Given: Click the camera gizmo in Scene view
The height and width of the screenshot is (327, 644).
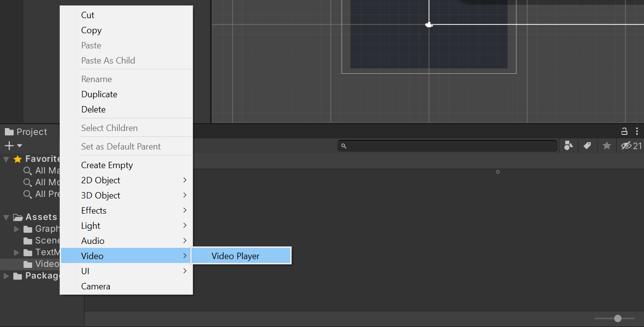Looking at the screenshot, I should click(429, 24).
